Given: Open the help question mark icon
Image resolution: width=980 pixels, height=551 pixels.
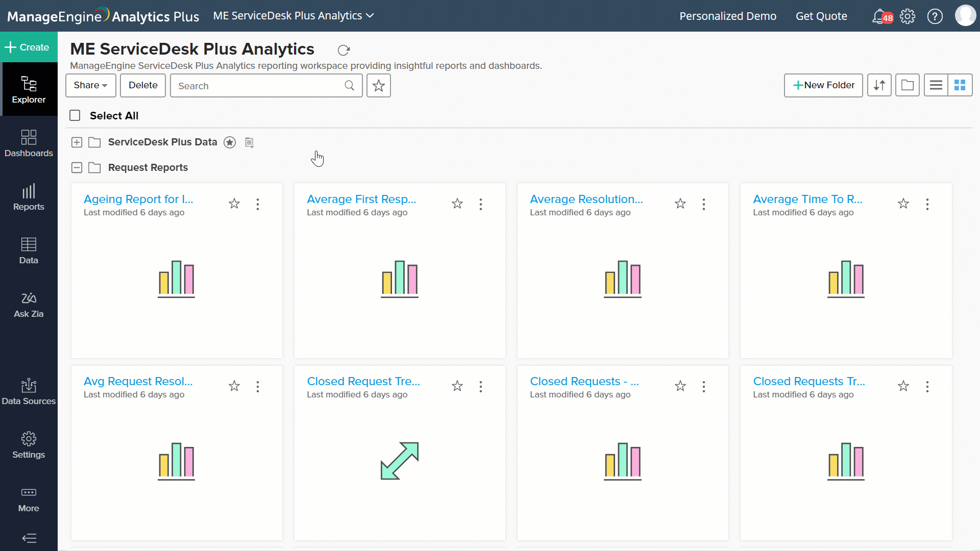Looking at the screenshot, I should [935, 16].
